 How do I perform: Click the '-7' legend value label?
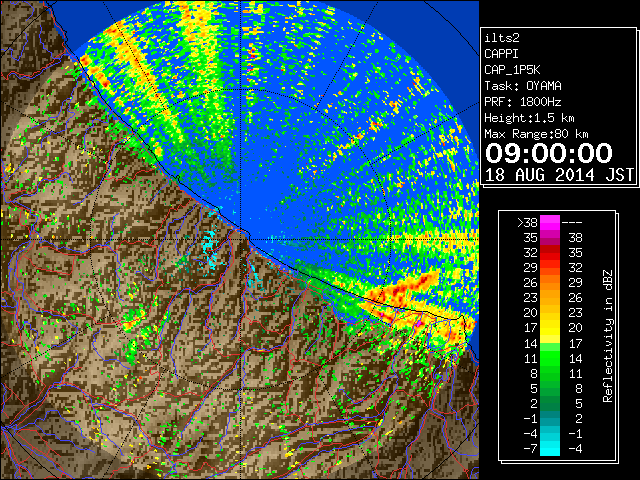tap(530, 449)
